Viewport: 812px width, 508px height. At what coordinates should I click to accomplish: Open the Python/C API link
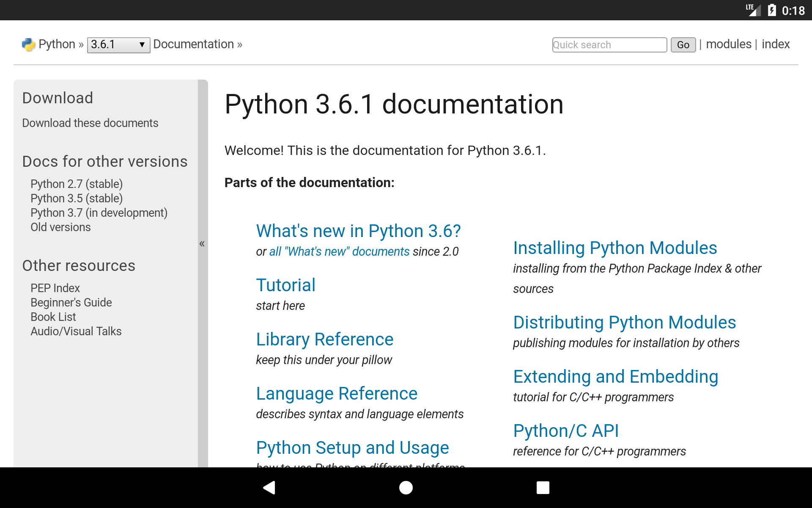[x=566, y=431]
